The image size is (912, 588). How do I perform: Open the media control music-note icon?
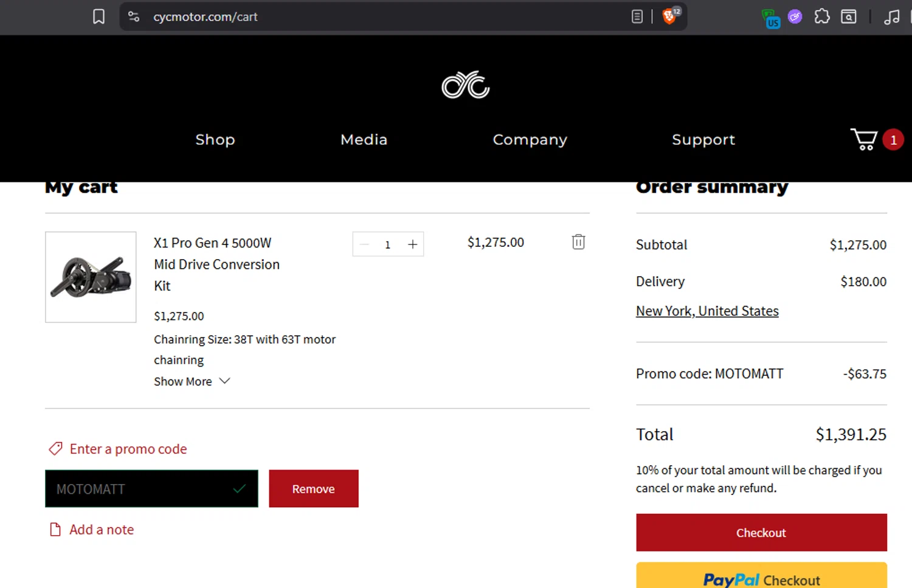pos(891,16)
